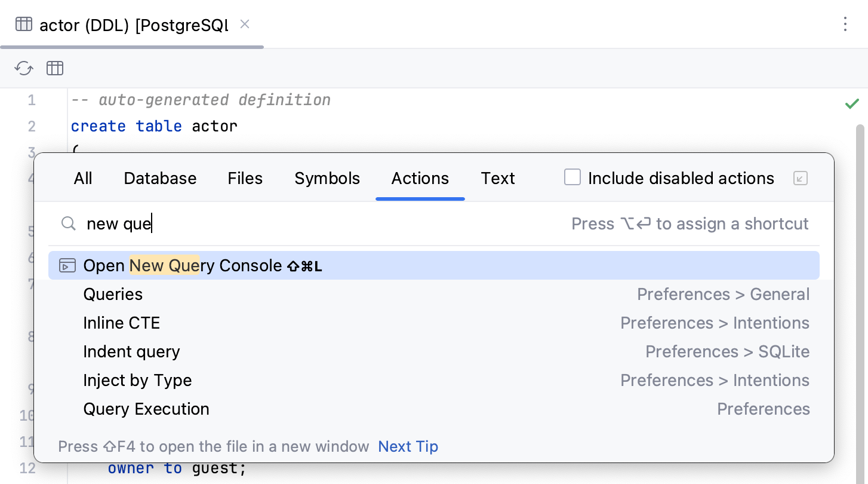The width and height of the screenshot is (868, 484).
Task: Select the All results tab
Action: 83,178
